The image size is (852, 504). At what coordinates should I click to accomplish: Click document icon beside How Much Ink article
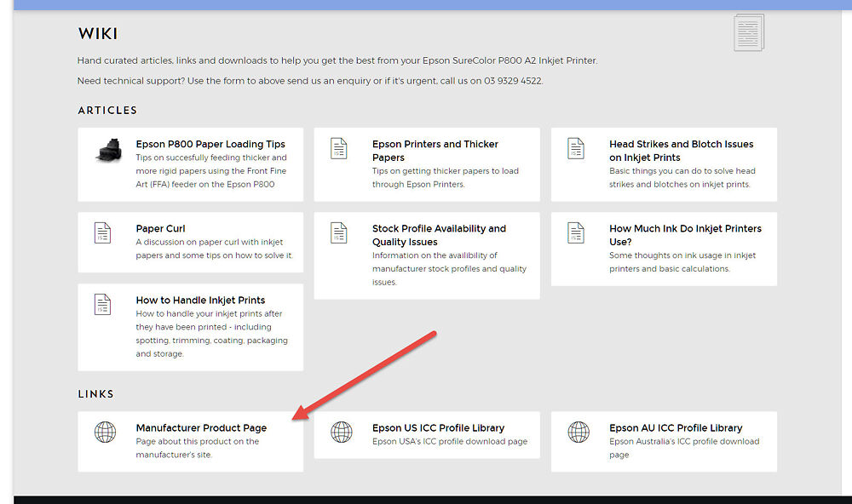(x=576, y=233)
